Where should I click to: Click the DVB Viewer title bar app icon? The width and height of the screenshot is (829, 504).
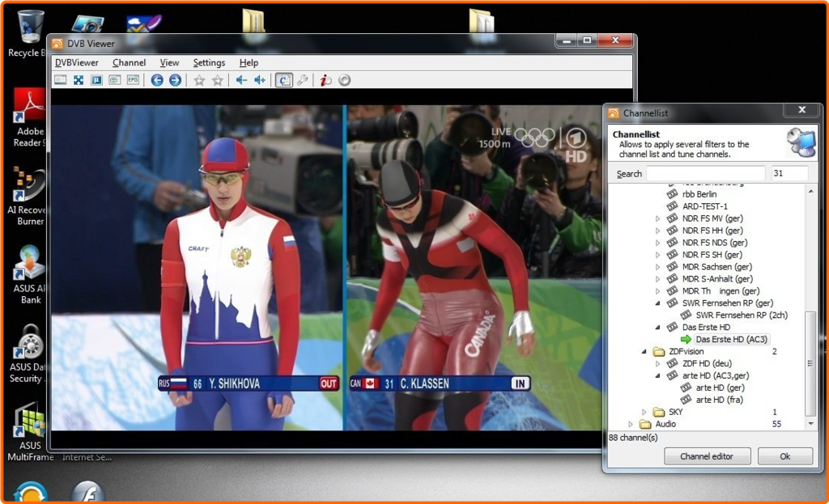pos(57,44)
